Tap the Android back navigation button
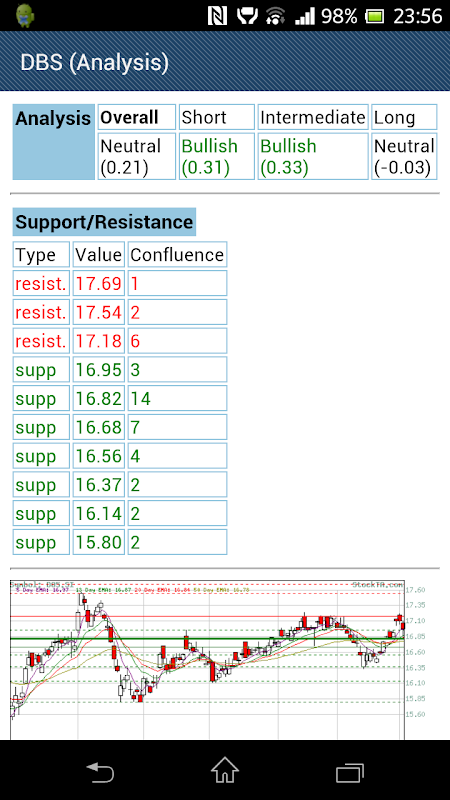 (x=99, y=772)
